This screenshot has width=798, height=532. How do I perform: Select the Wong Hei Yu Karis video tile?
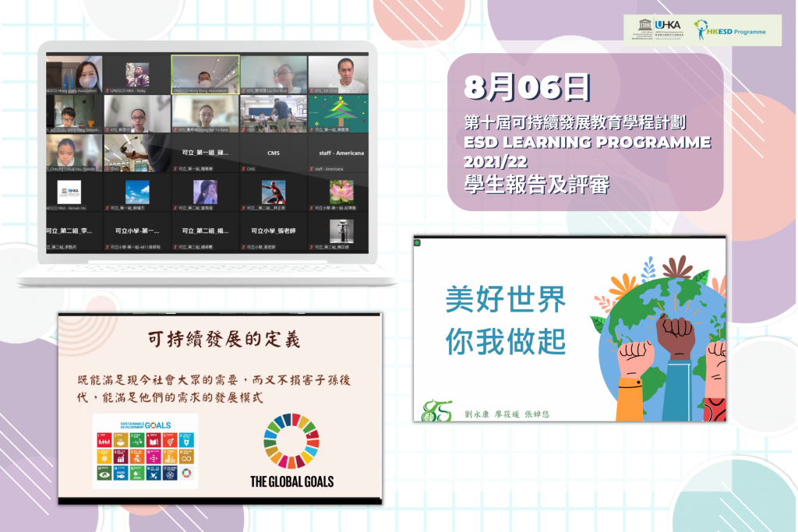tap(205, 114)
